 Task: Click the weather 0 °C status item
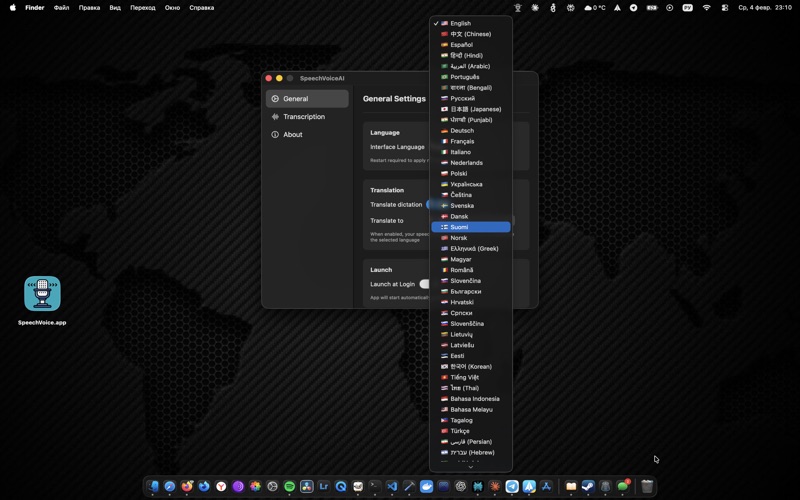(x=595, y=8)
